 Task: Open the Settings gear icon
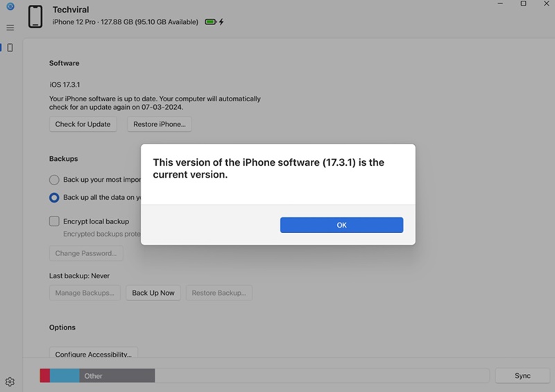(x=10, y=382)
